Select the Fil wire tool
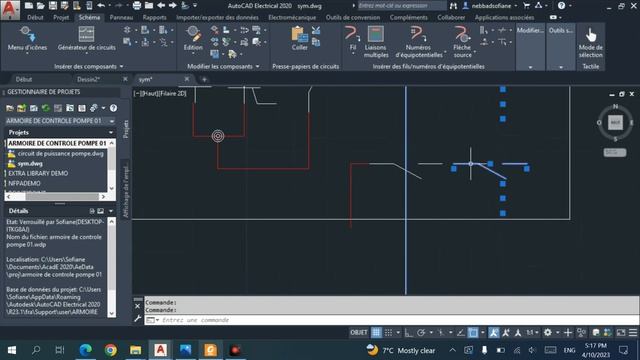640x360 pixels. (353, 39)
